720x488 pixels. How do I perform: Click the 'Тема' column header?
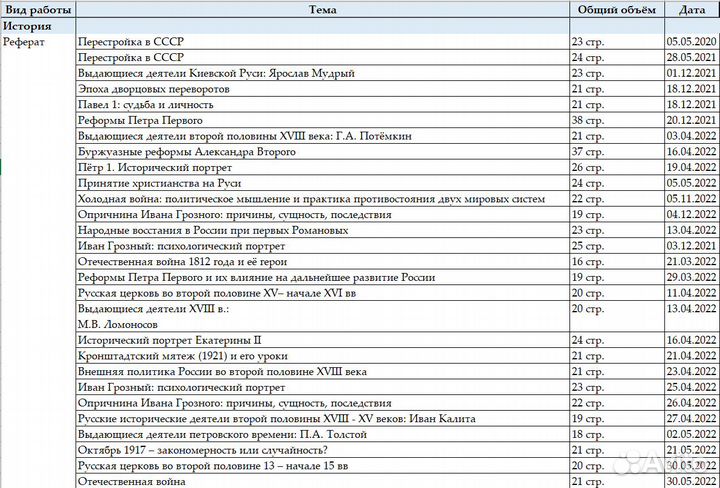(x=322, y=10)
